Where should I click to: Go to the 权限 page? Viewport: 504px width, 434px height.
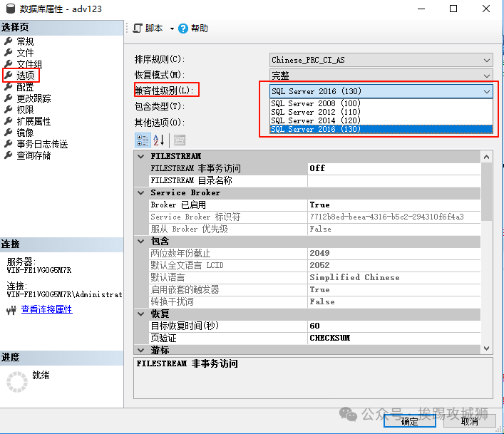coord(25,110)
